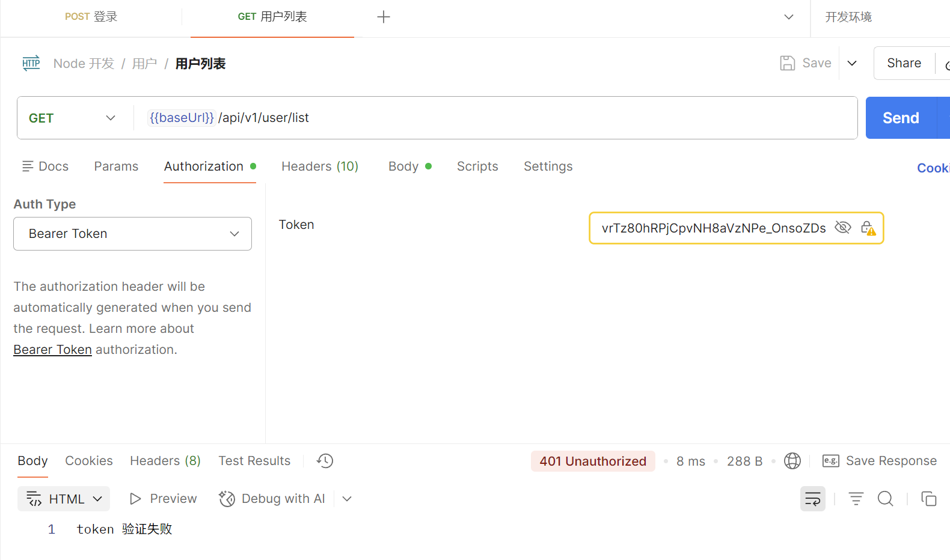
Task: Save Response as example
Action: pos(880,461)
